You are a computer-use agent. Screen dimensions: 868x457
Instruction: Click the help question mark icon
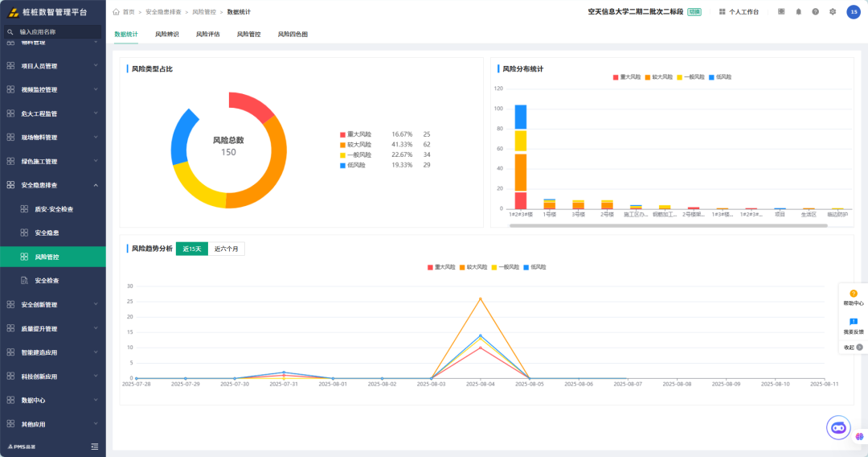coord(816,11)
